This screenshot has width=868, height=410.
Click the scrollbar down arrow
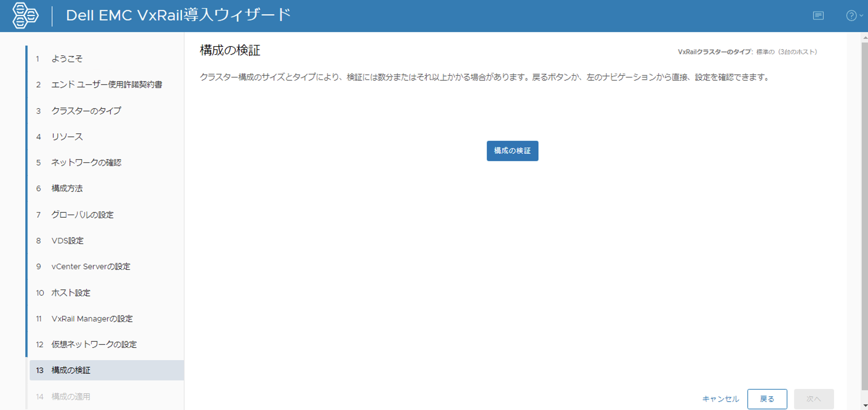[x=865, y=406]
